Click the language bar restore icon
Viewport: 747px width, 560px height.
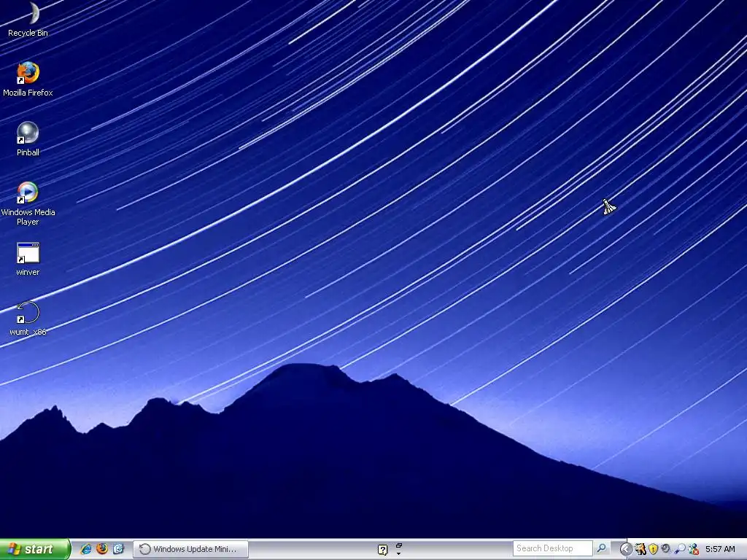[x=399, y=545]
